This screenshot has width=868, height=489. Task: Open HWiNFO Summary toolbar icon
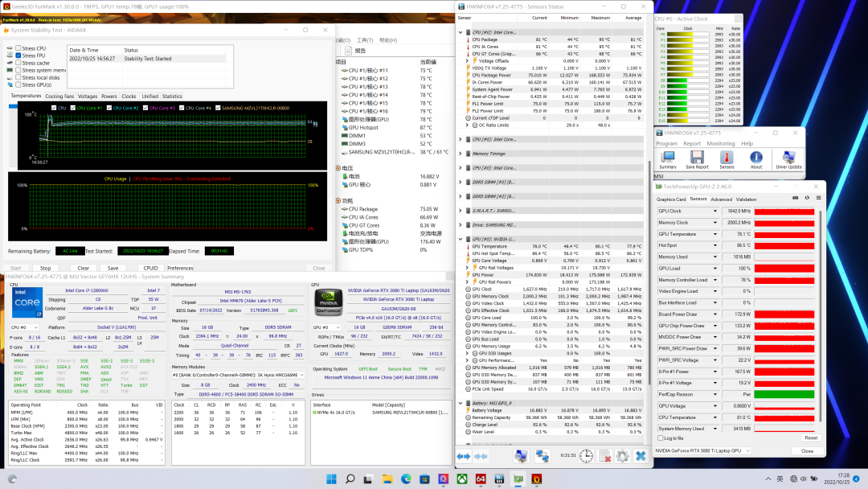pyautogui.click(x=668, y=159)
